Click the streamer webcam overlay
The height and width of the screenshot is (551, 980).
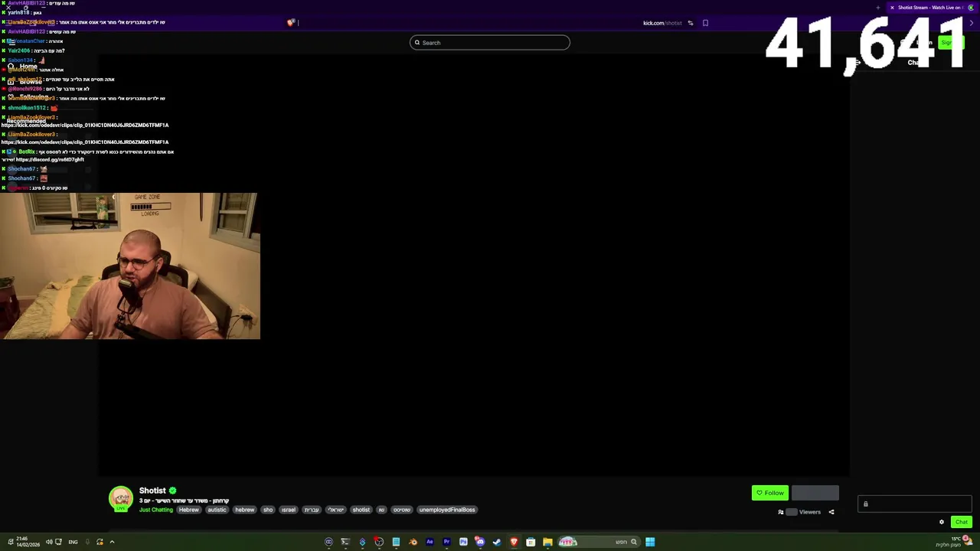coord(130,266)
